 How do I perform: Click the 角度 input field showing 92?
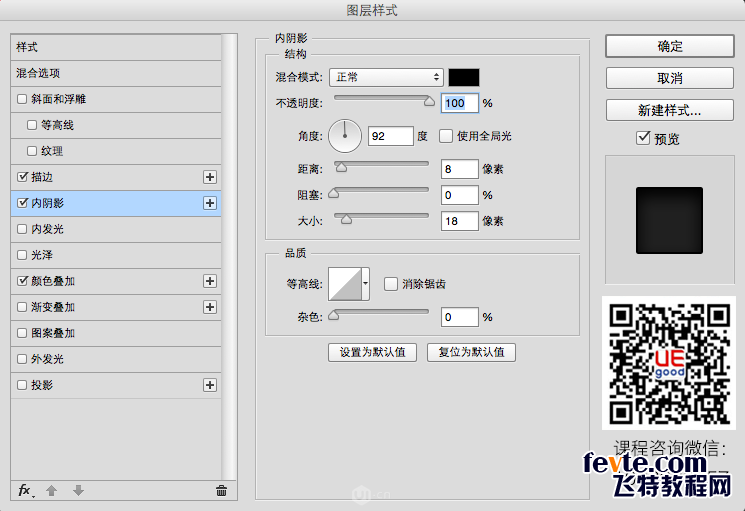click(391, 136)
